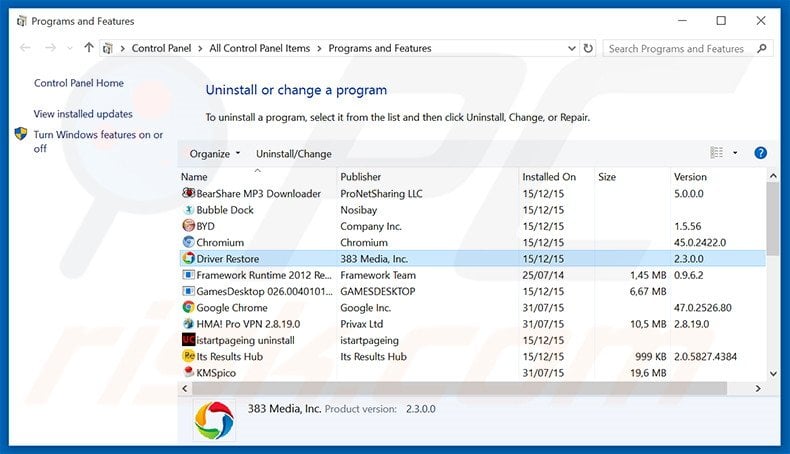This screenshot has height=454, width=790.
Task: Open the Help question mark icon
Action: point(760,153)
